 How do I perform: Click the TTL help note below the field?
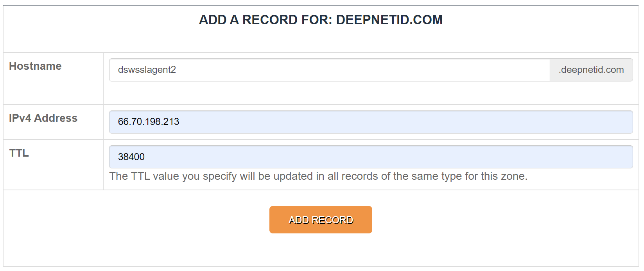point(318,176)
